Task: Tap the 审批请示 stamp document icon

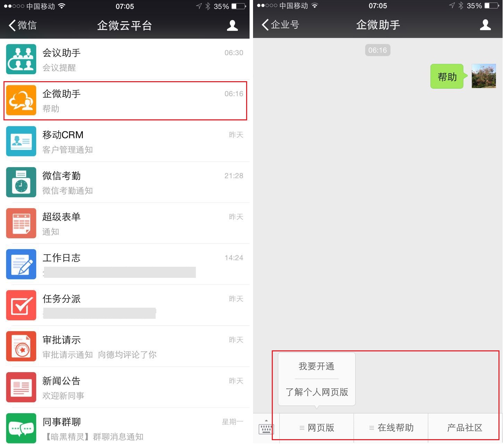Action: pyautogui.click(x=21, y=346)
